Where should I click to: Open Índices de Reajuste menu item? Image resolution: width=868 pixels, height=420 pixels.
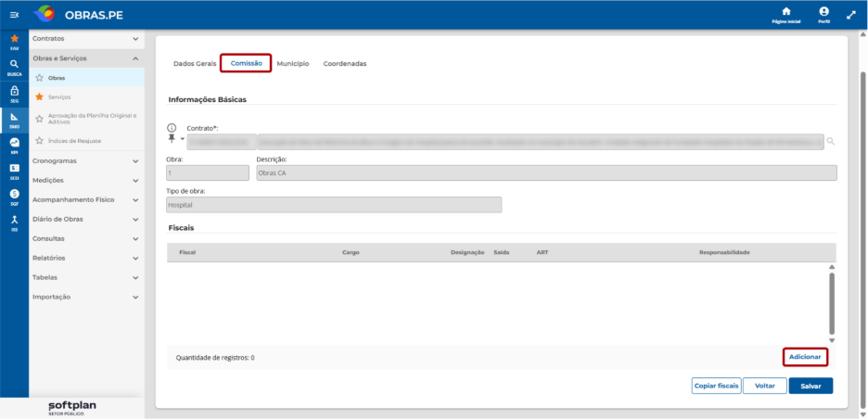(86, 141)
